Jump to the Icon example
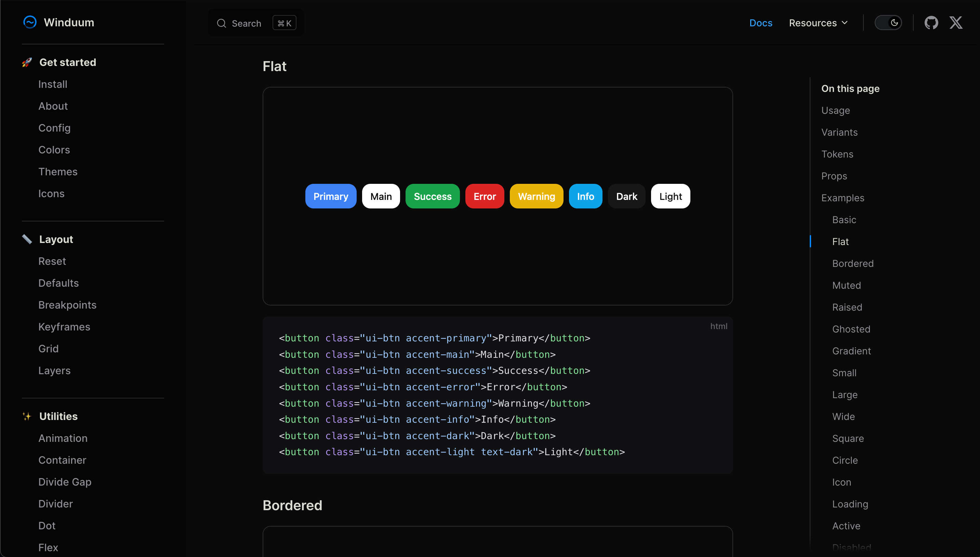The height and width of the screenshot is (557, 980). click(x=842, y=482)
